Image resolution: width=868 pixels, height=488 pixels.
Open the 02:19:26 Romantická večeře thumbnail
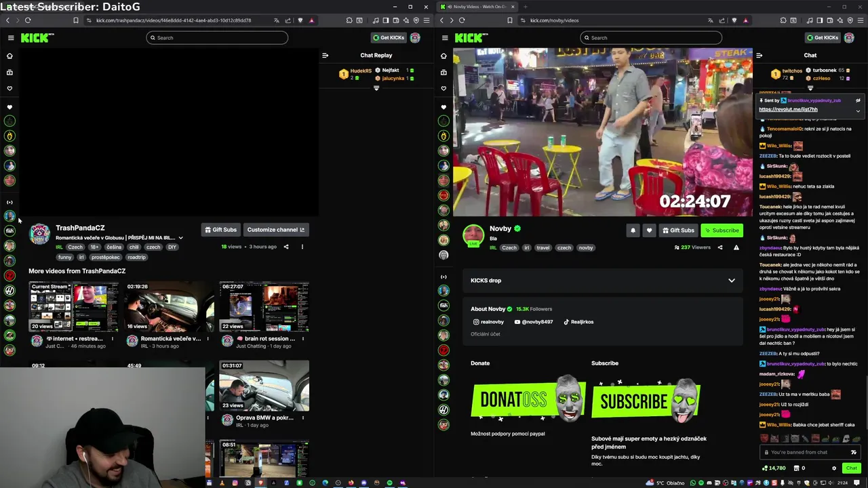[x=169, y=307]
